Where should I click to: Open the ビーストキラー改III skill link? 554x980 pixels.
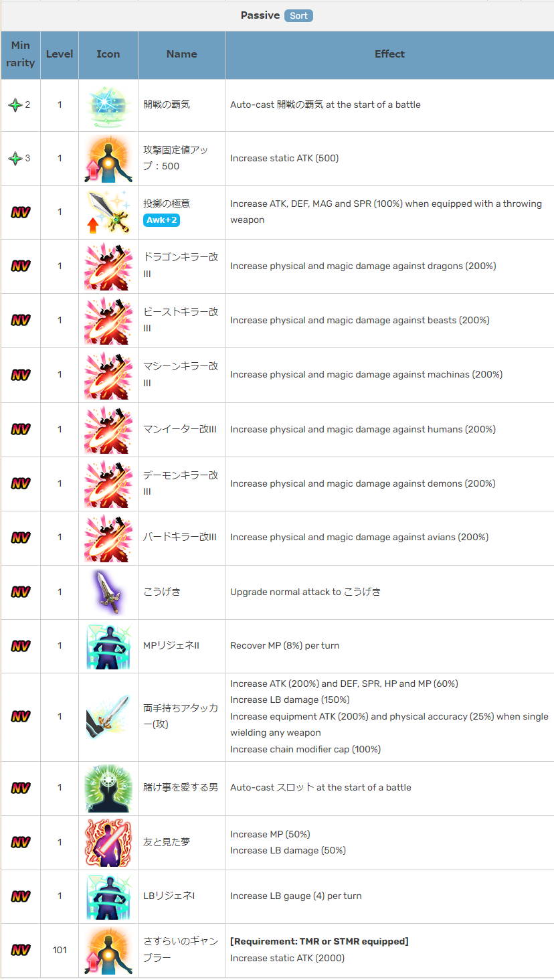click(x=181, y=320)
